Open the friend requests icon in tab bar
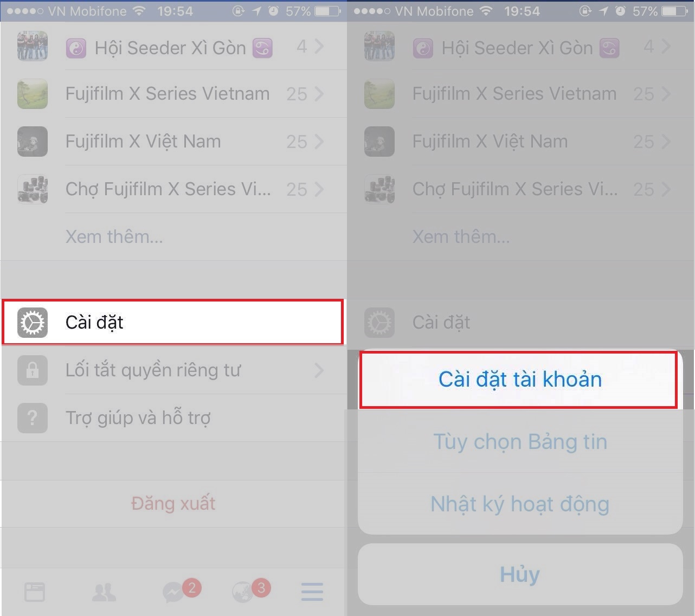The width and height of the screenshot is (695, 616). (104, 592)
